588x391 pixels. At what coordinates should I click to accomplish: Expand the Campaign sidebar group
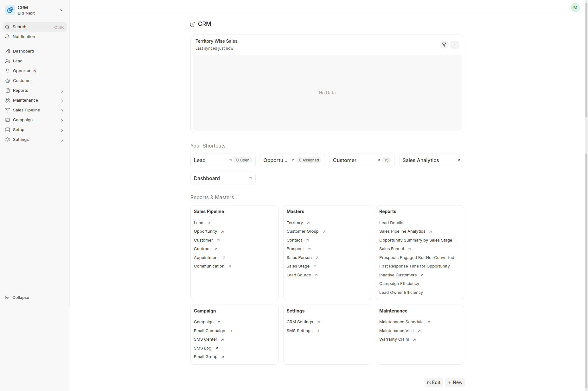click(62, 120)
